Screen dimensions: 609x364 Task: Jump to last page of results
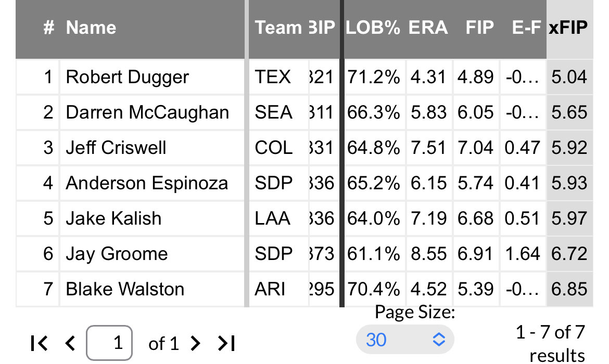coord(226,343)
